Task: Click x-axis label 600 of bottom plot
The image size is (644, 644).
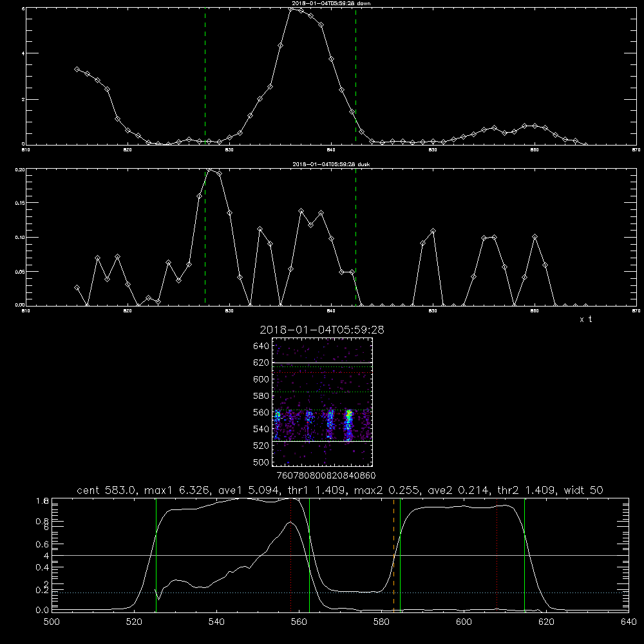Action: (x=464, y=622)
